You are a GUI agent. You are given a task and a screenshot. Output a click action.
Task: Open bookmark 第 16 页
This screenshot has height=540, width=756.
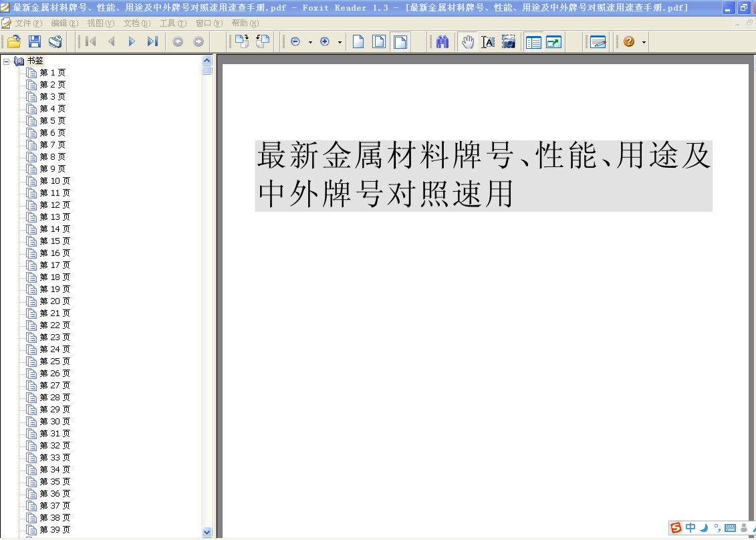coord(55,253)
